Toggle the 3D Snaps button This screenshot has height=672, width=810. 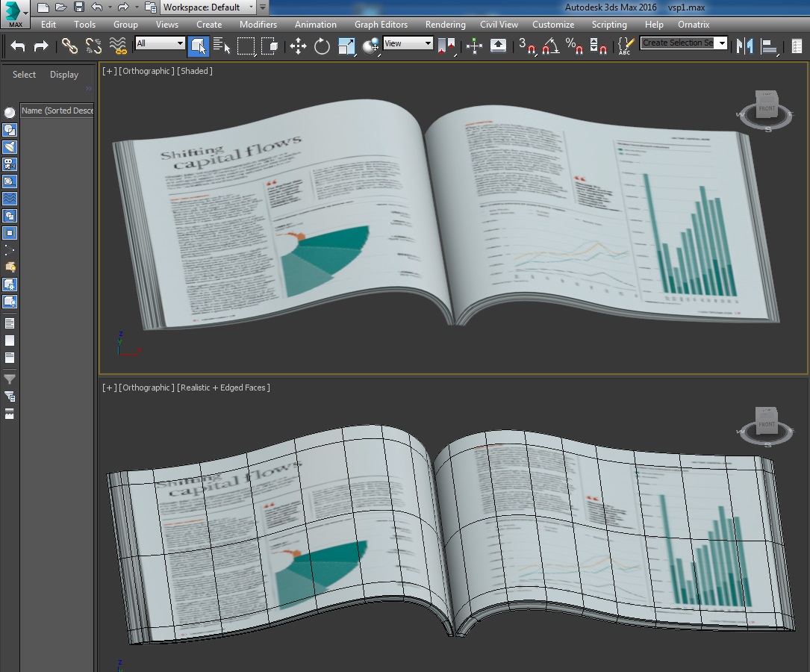coord(527,46)
